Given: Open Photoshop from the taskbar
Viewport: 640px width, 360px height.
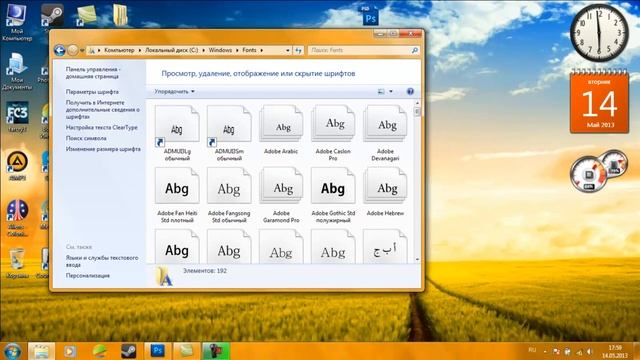Looking at the screenshot, I should point(157,351).
